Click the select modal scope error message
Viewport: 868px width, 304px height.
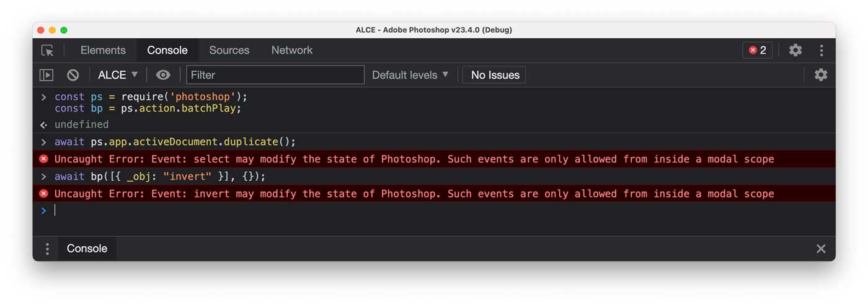(414, 159)
